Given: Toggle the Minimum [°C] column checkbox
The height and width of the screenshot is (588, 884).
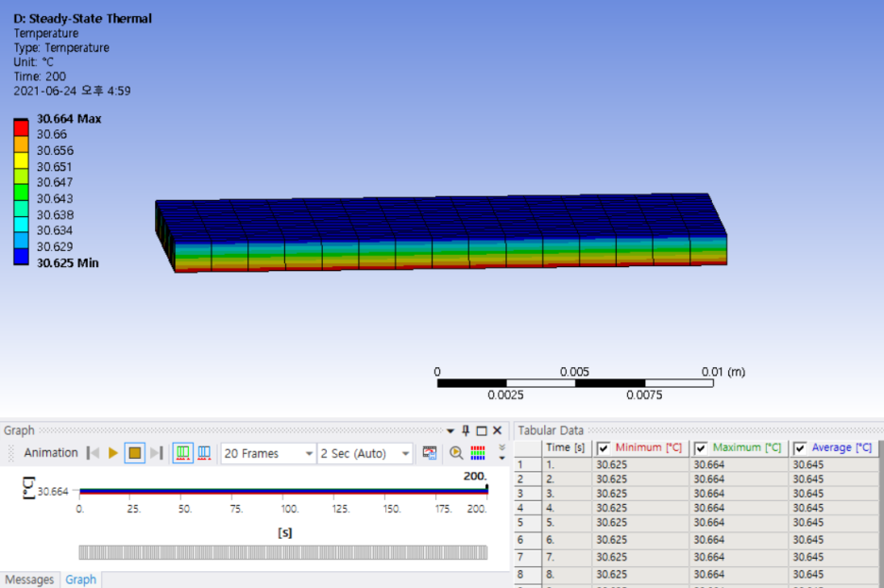Looking at the screenshot, I should click(603, 448).
